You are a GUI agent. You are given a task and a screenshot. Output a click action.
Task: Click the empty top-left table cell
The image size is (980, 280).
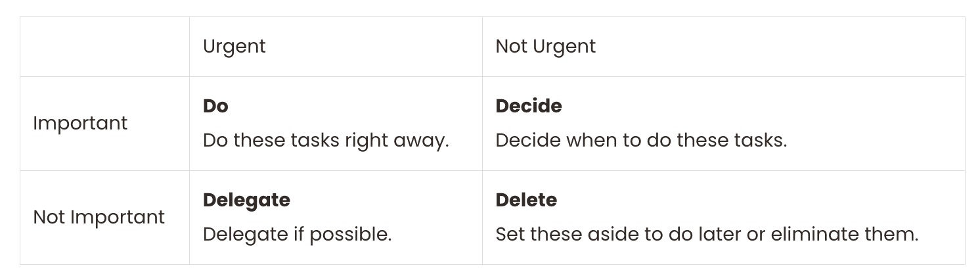(x=104, y=47)
